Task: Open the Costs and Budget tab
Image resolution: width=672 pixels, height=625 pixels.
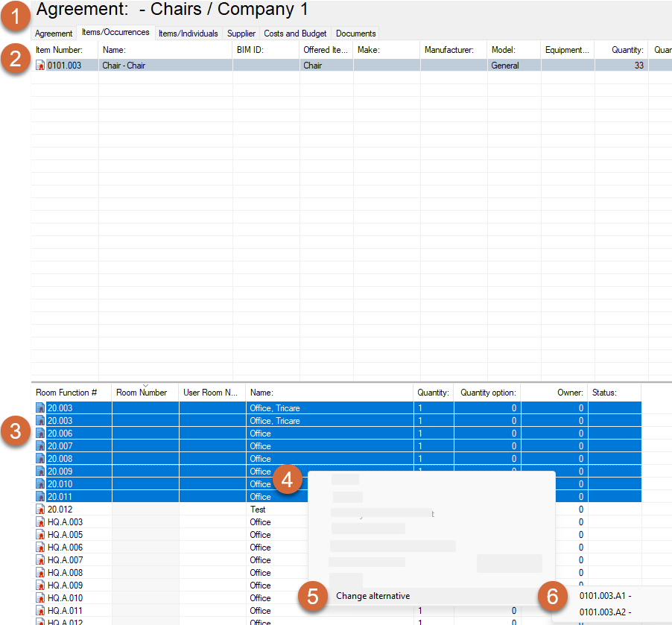Action: point(295,34)
